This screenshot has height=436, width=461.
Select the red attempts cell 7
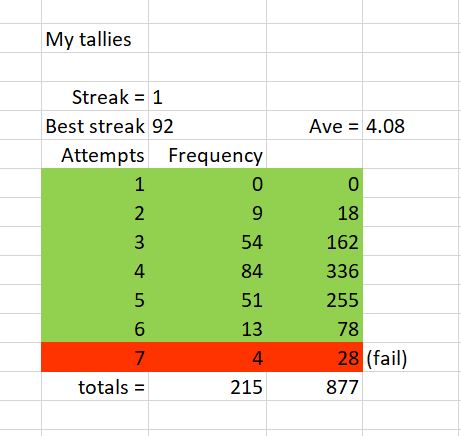tap(95, 357)
